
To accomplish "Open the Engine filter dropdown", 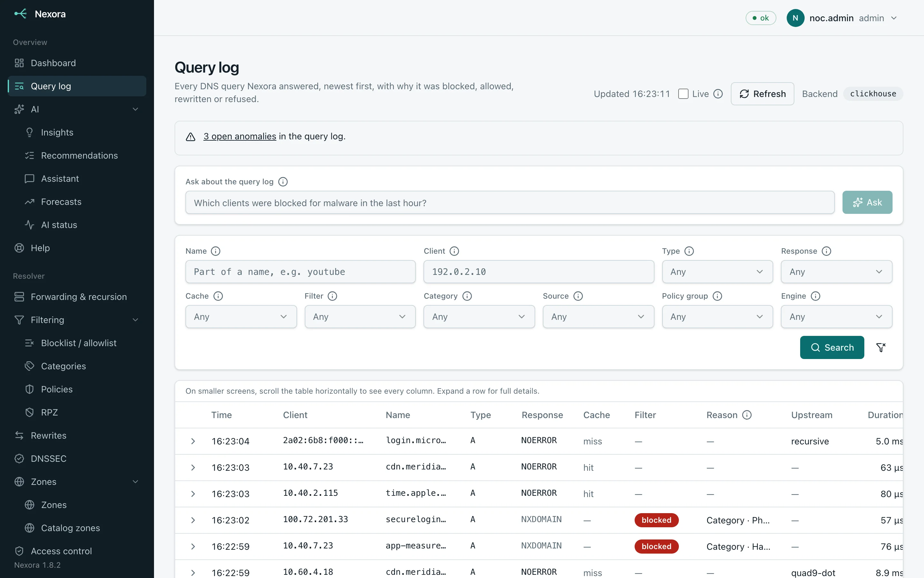I will (x=836, y=317).
